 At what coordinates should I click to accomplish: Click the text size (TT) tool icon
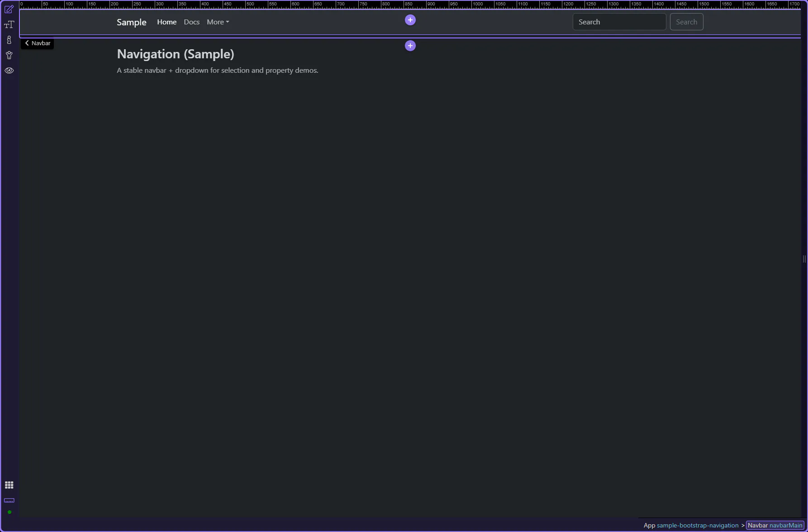click(9, 25)
